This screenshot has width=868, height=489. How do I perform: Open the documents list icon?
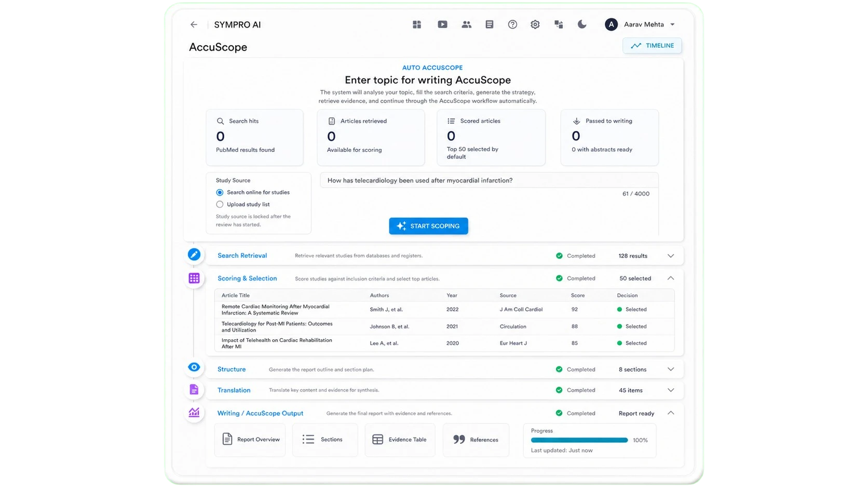[489, 24]
